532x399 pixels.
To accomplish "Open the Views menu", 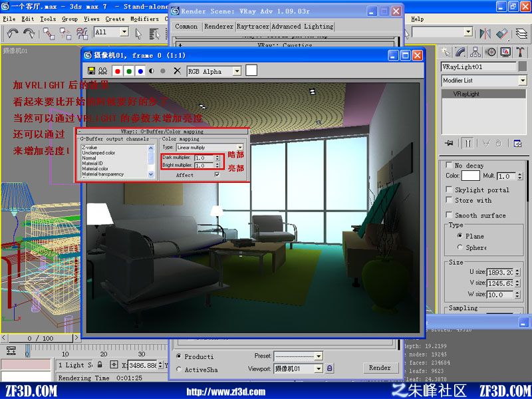I will [92, 19].
